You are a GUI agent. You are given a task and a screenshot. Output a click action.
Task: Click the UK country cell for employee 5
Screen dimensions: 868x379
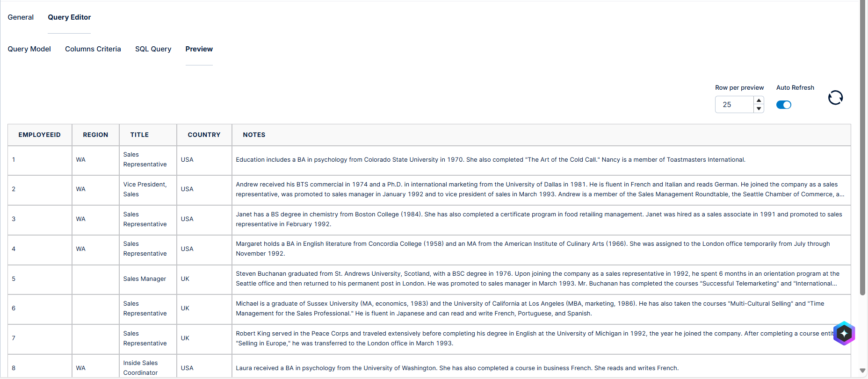click(x=204, y=279)
